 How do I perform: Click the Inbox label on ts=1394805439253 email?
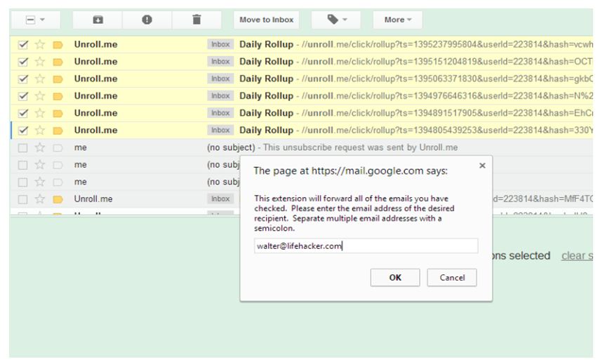[x=220, y=130]
